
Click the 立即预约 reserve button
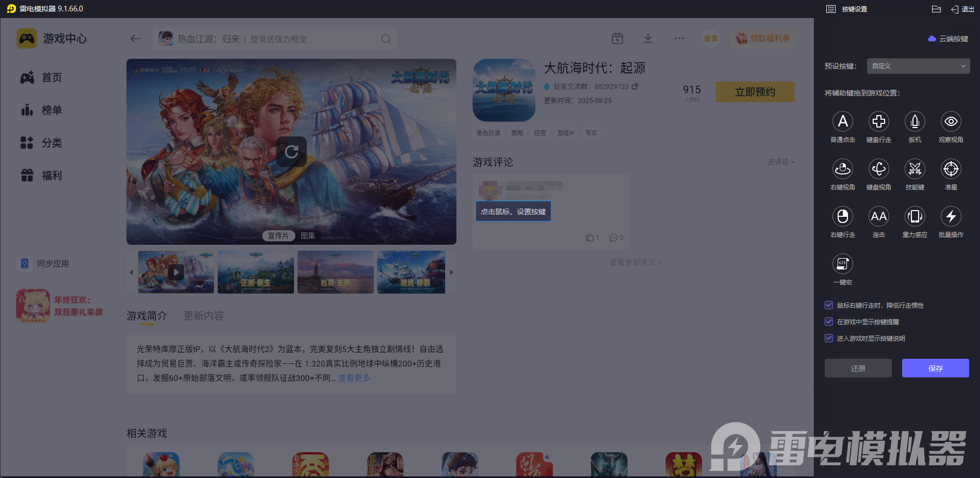pos(755,92)
